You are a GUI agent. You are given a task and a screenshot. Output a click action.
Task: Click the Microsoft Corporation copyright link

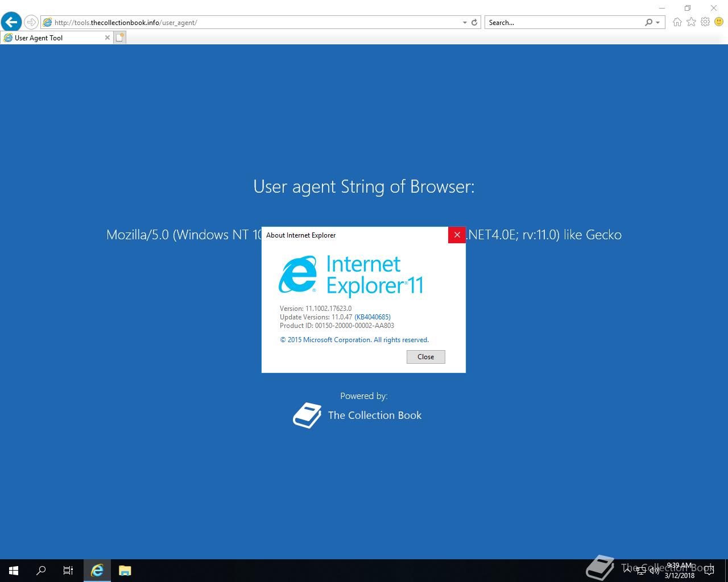354,340
